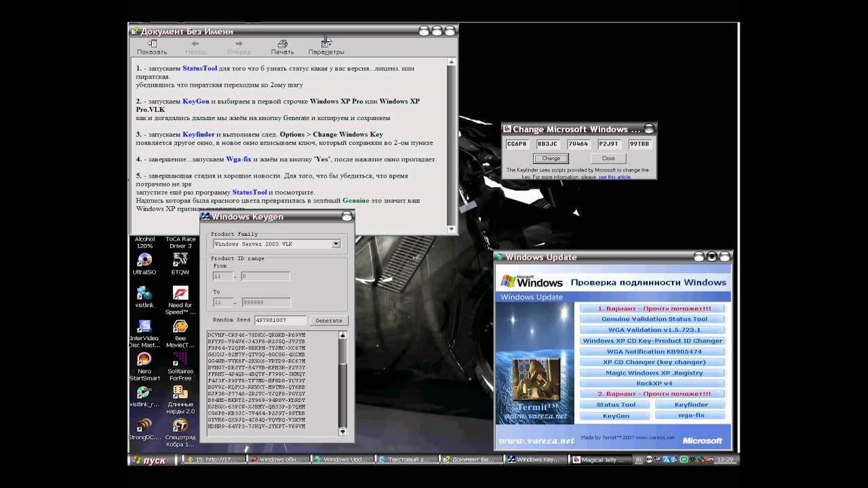Follow the 'see this article' link
The height and width of the screenshot is (488, 868).
614,177
